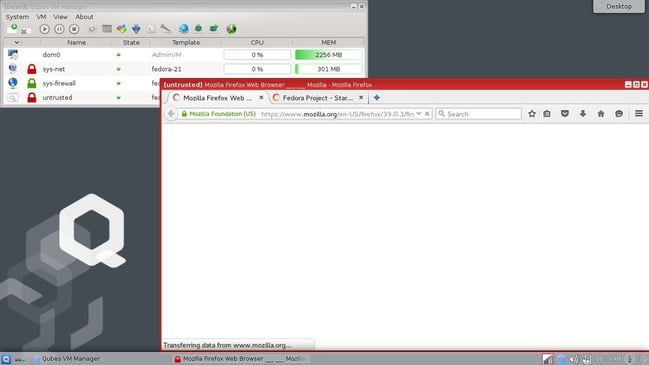The image size is (649, 365).
Task: Click the Remove VM icon in toolbar
Action: [25, 30]
